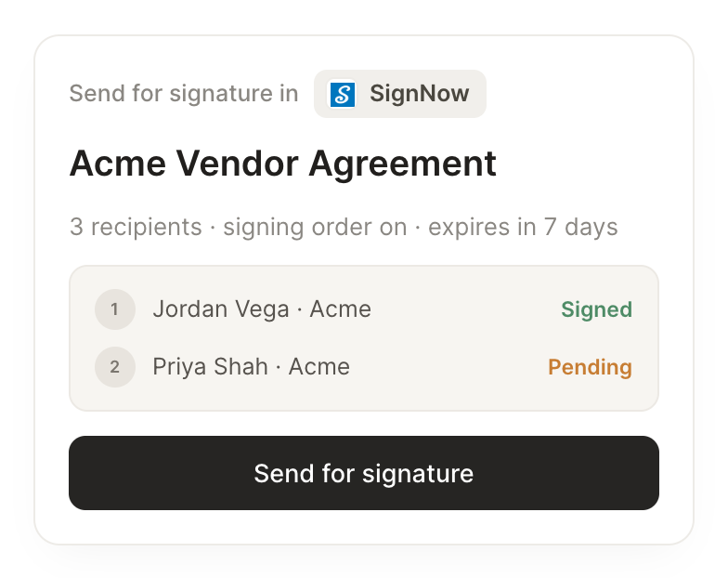Click the signing order on text
The image size is (728, 578).
315,227
